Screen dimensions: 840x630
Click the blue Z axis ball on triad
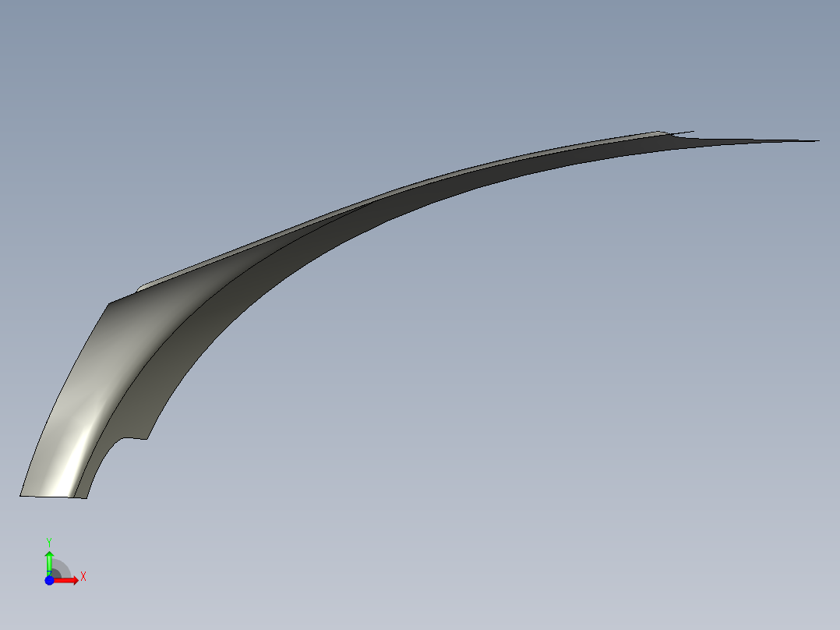point(49,581)
